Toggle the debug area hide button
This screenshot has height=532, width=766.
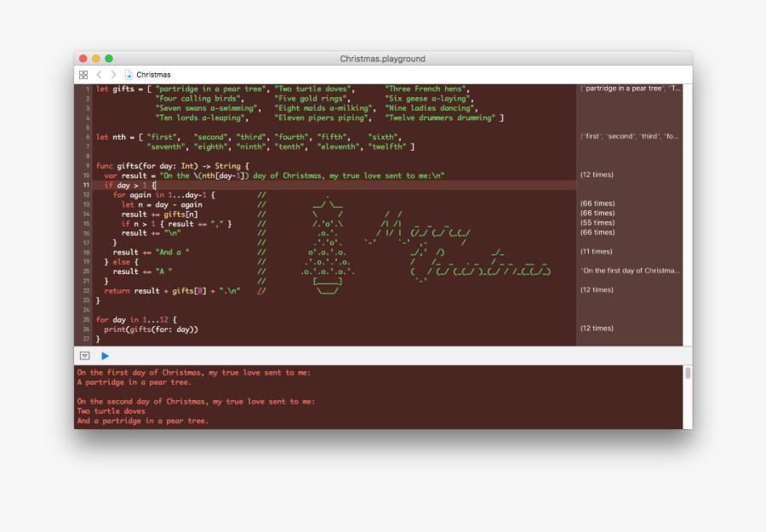[85, 356]
